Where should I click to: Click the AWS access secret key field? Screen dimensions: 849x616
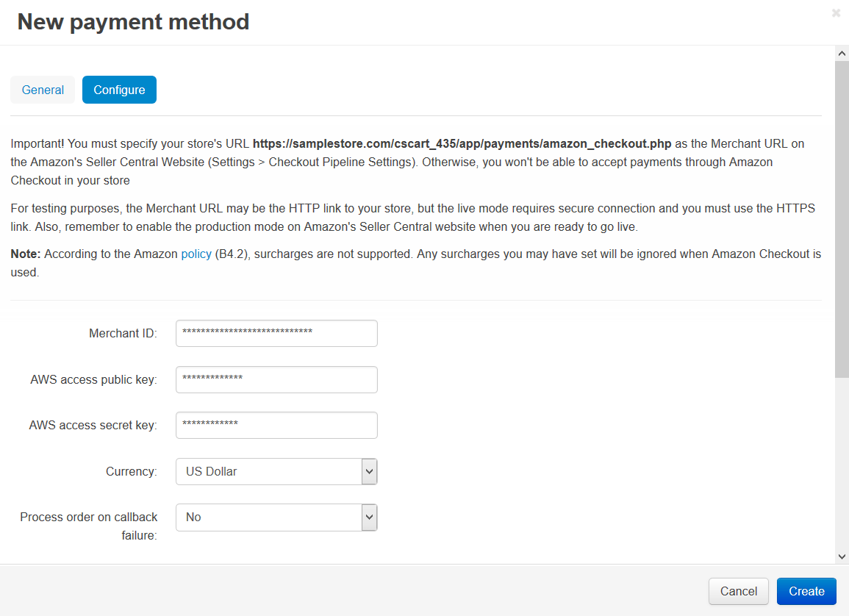(276, 425)
